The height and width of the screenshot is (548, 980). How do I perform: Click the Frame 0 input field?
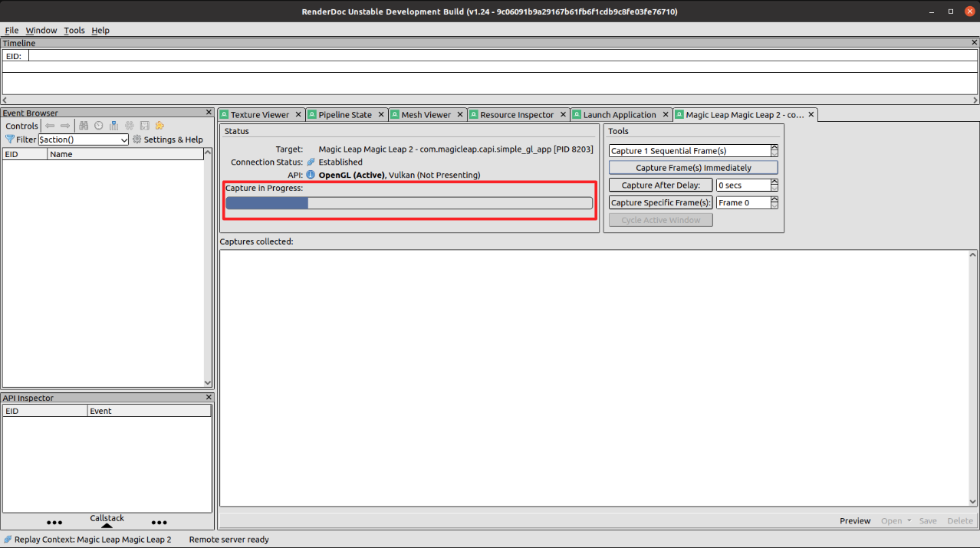click(742, 203)
